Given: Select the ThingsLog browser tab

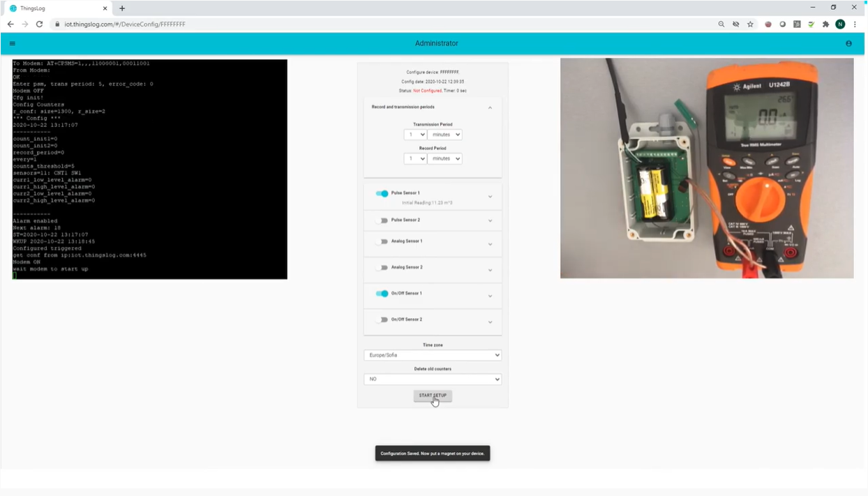Looking at the screenshot, I should (56, 8).
